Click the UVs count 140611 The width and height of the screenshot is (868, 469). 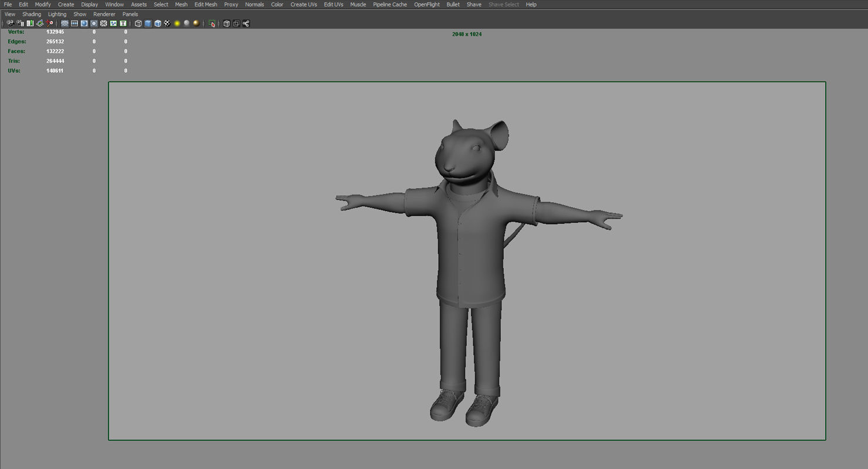pos(55,70)
